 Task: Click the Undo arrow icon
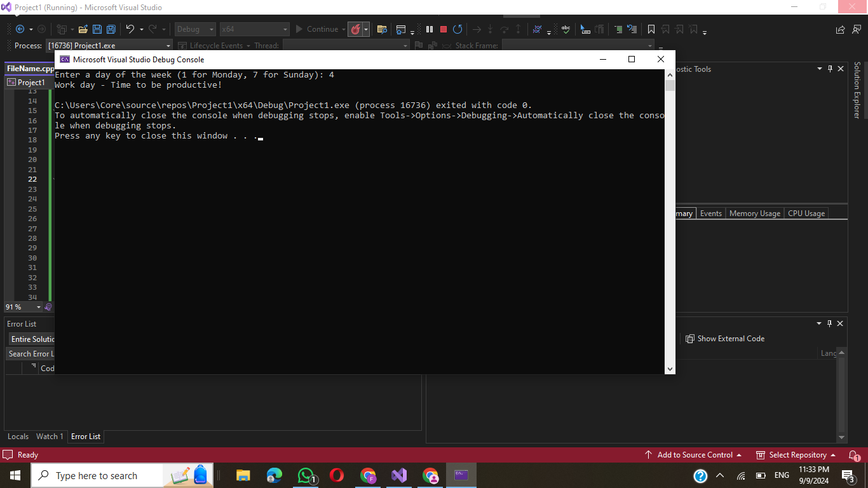tap(130, 29)
